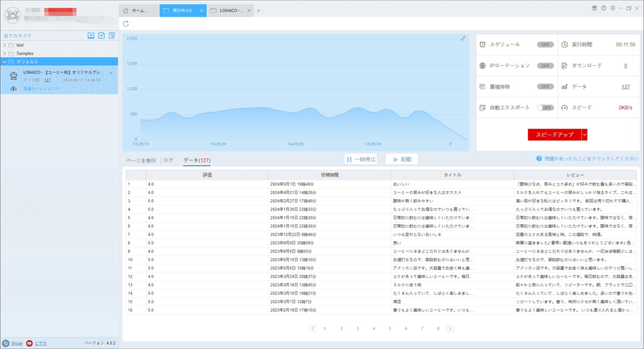Screen dimensions: 644x349
Task: Close the LOHACO tab
Action: tap(249, 10)
